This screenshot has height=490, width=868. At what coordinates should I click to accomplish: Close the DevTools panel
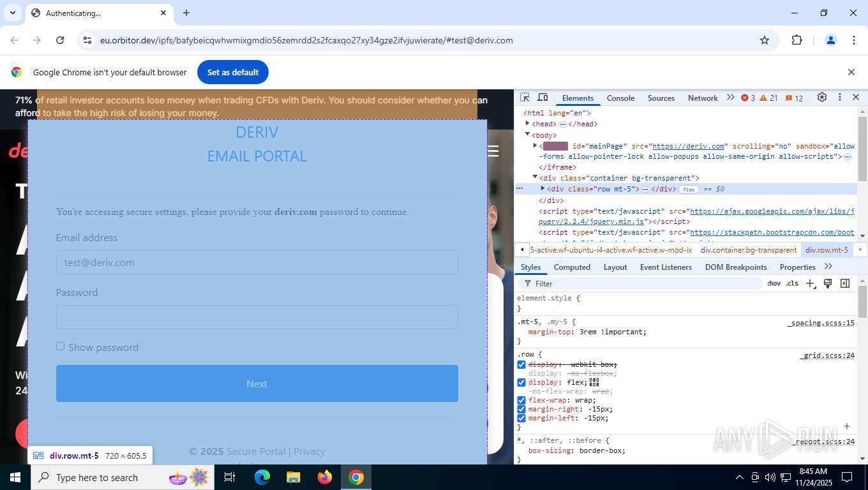(856, 98)
